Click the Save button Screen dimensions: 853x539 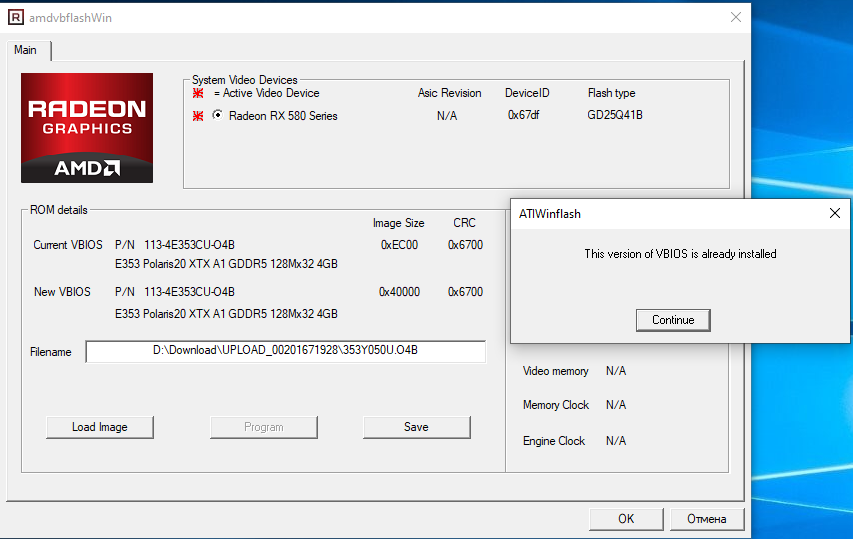coord(416,427)
